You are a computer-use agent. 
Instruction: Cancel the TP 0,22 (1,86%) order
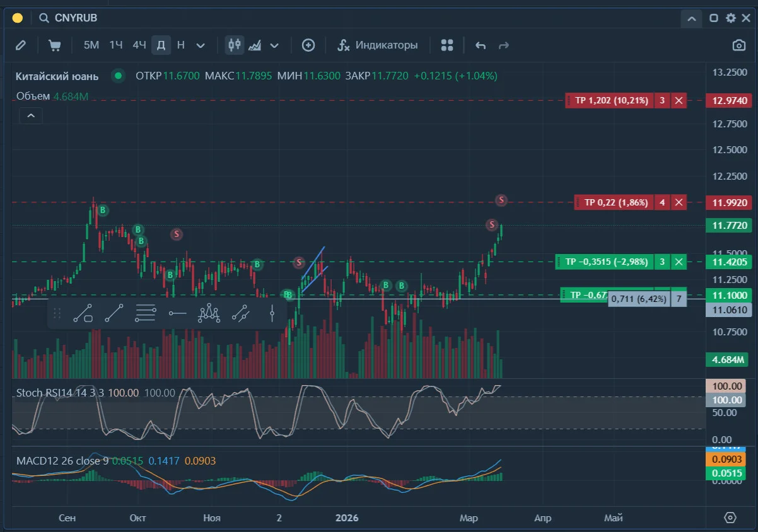tap(679, 202)
